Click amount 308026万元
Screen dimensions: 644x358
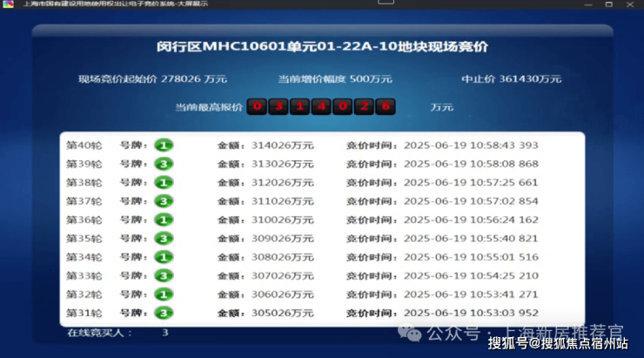tap(283, 257)
